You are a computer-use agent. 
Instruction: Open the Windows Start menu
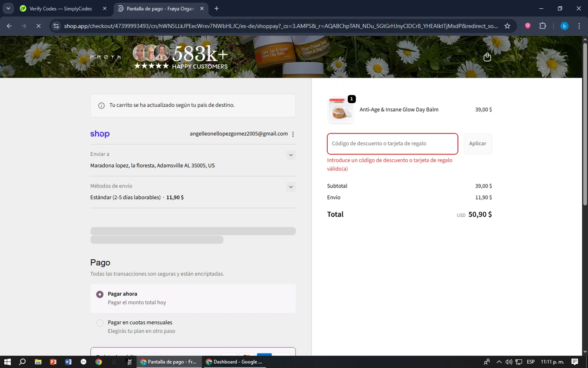tap(7, 362)
